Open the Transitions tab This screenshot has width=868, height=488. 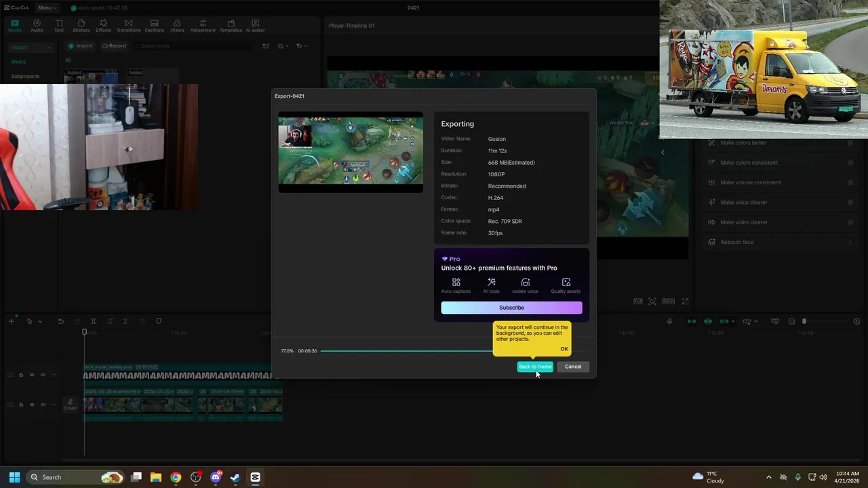tap(128, 26)
